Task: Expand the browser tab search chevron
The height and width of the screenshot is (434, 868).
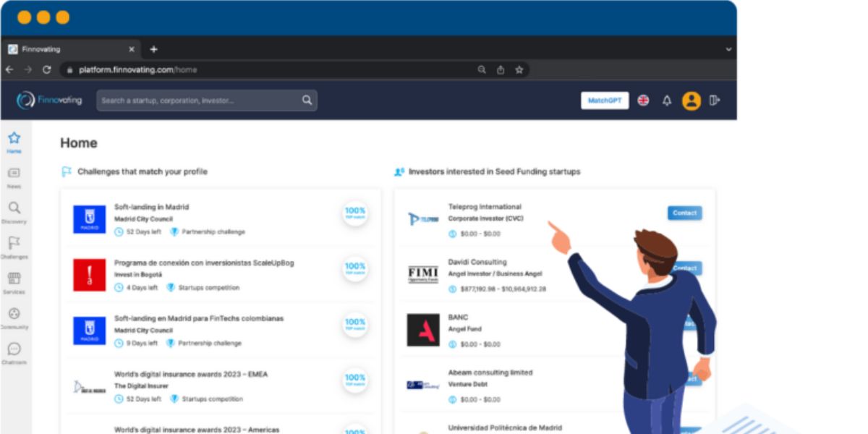Action: (728, 49)
